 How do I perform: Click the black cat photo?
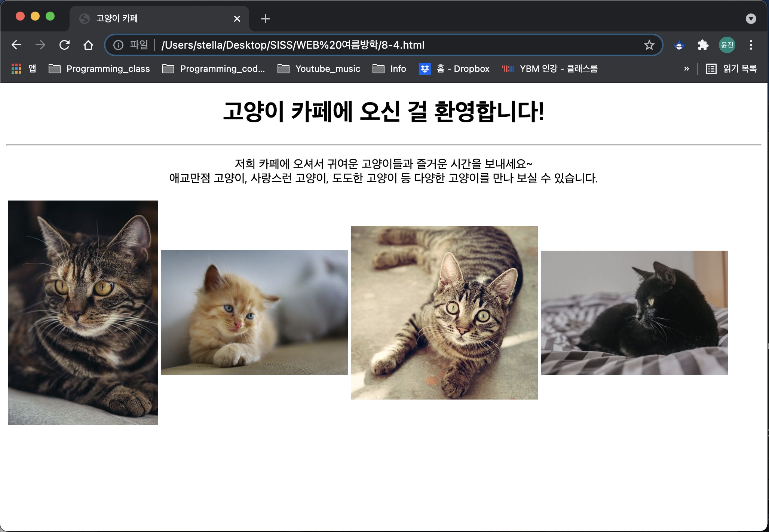634,313
